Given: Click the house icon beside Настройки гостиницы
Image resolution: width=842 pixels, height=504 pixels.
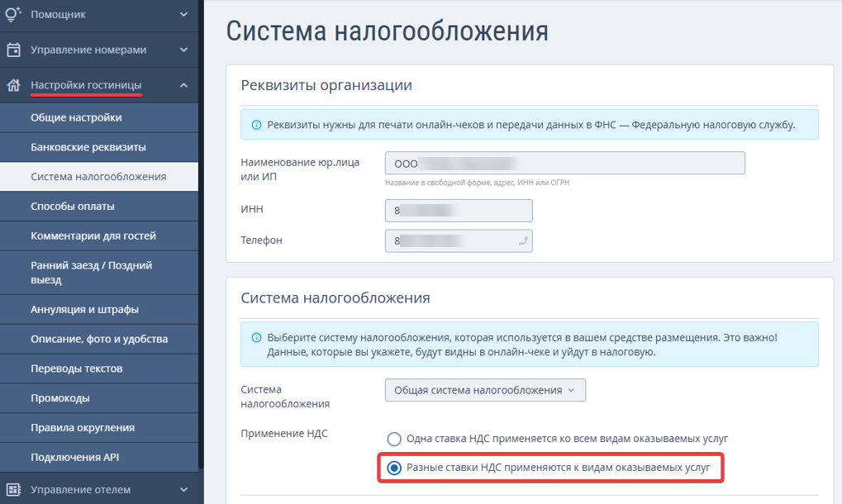Looking at the screenshot, I should pos(13,85).
